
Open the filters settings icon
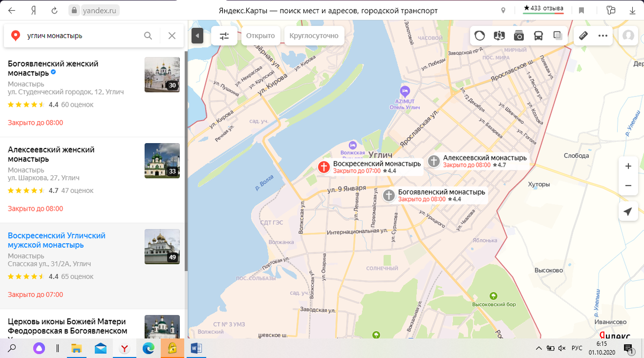[224, 36]
